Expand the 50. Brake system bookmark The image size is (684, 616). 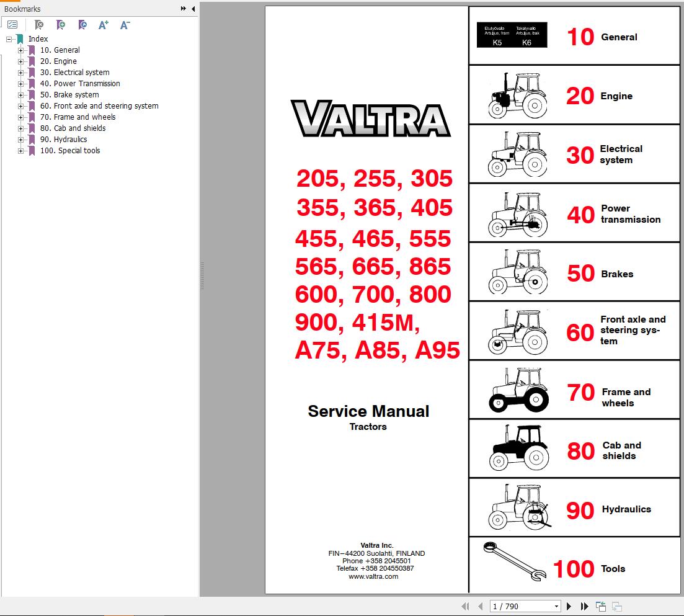[x=20, y=95]
